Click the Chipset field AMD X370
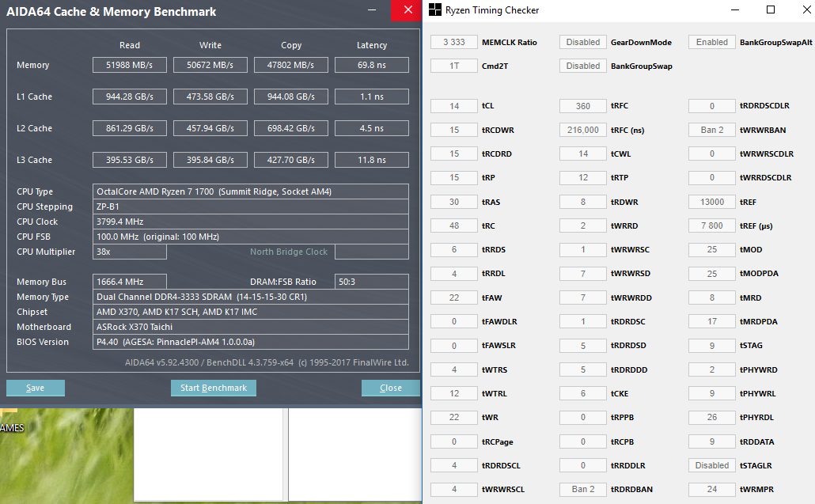This screenshot has width=815, height=504. tap(251, 313)
